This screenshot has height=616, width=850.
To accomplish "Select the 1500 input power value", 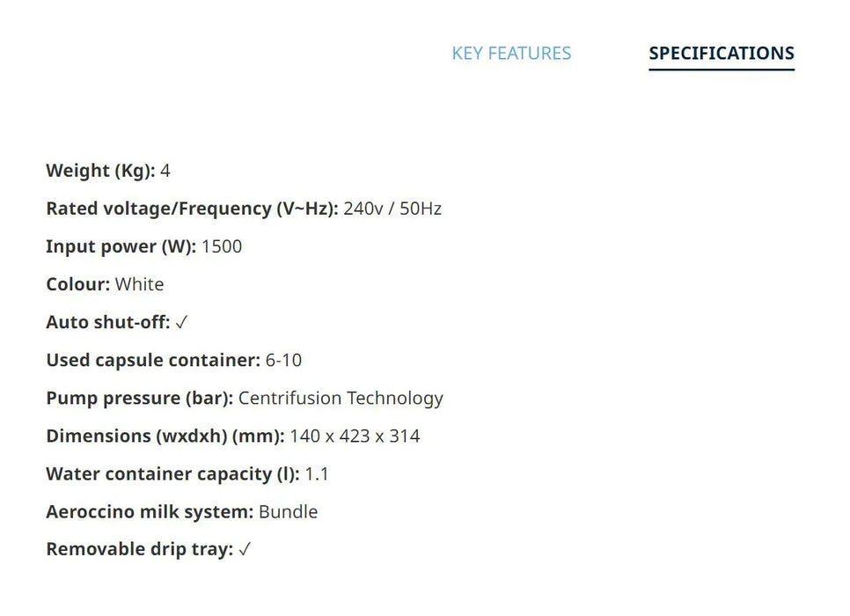I will pyautogui.click(x=222, y=246).
